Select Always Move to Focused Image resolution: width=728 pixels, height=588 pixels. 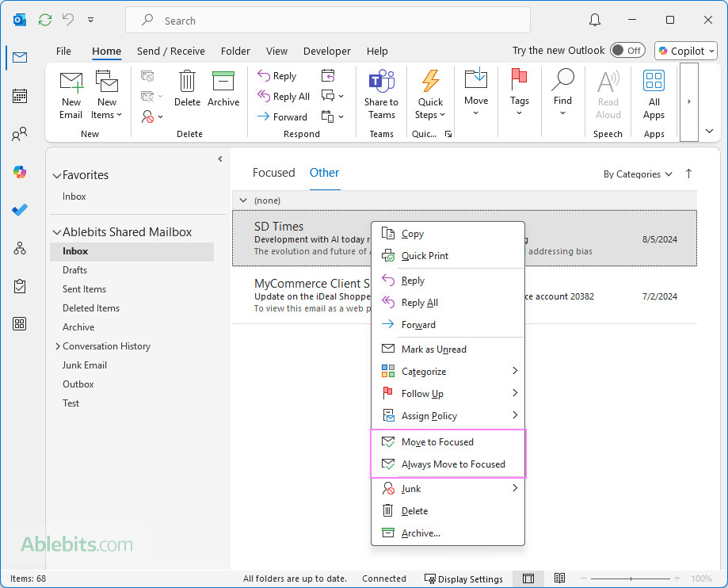coord(448,464)
